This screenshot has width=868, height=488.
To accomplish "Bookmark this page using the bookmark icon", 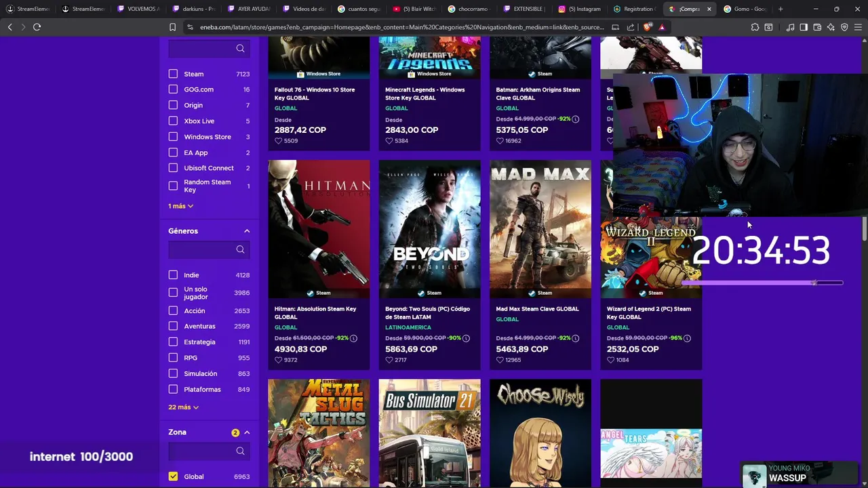I will (x=172, y=27).
